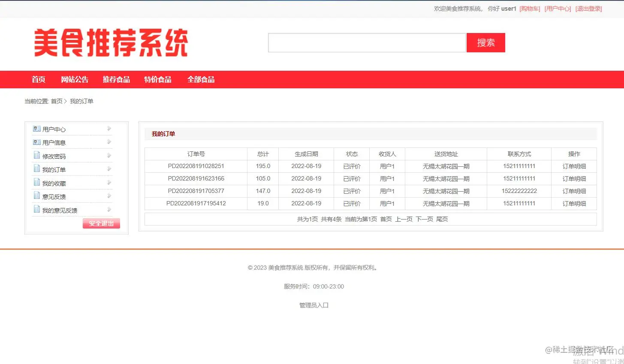Open the 购物车 link in header

tap(530, 9)
